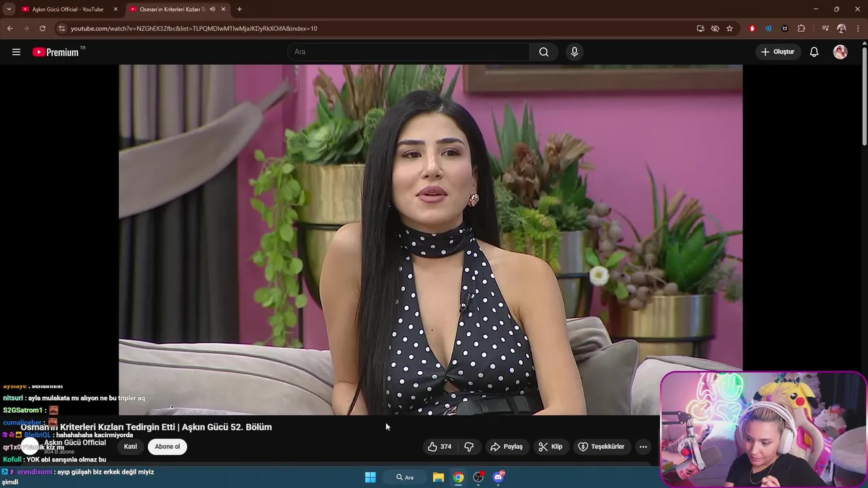Open the Chrome profile avatar
868x488 pixels.
tap(842, 28)
